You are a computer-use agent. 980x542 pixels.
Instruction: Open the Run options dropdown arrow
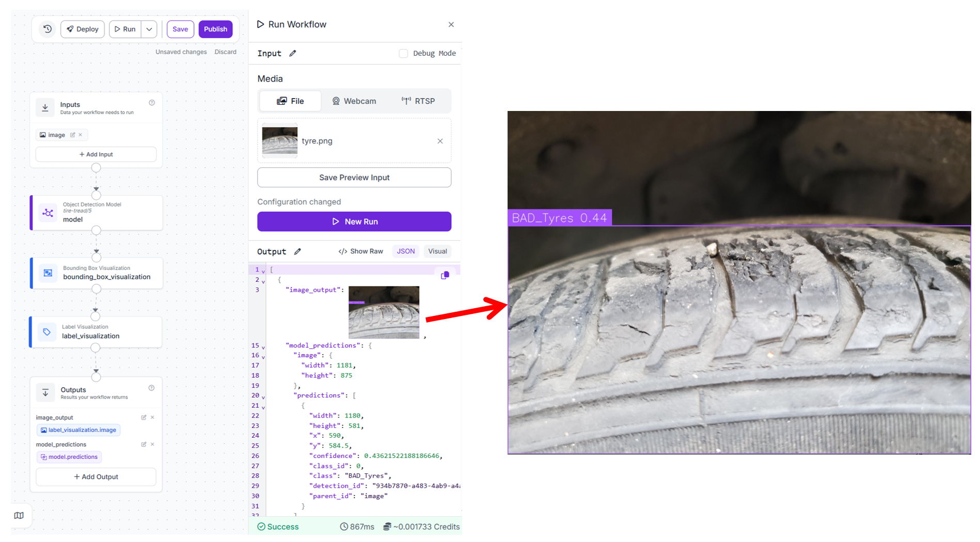tap(149, 29)
